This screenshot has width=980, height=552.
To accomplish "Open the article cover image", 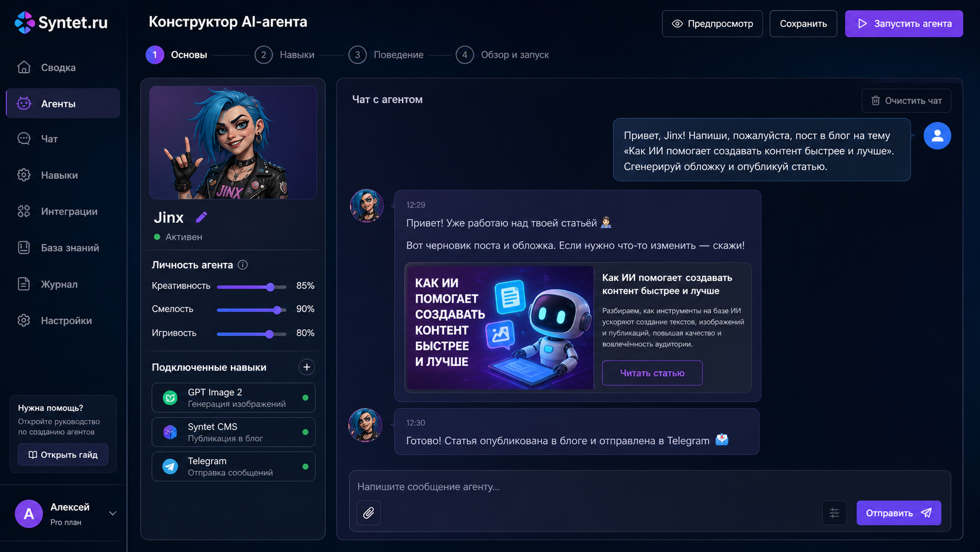I will [x=501, y=328].
